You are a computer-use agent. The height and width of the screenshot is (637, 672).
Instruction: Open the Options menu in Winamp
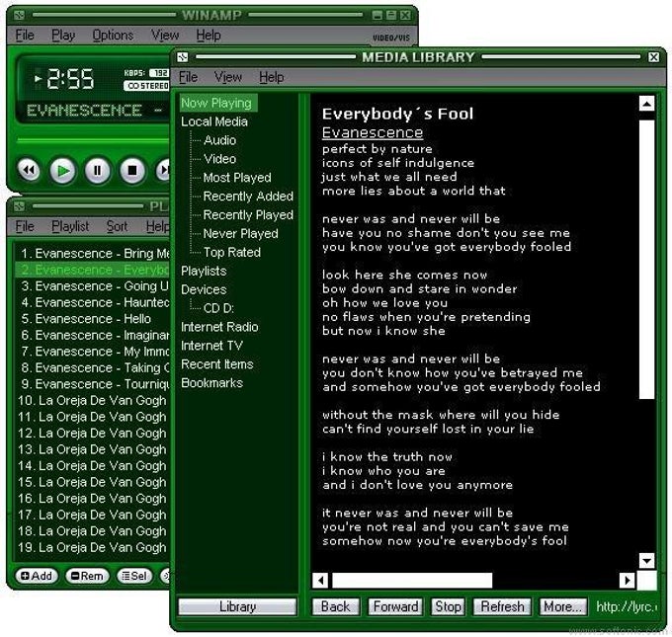113,36
